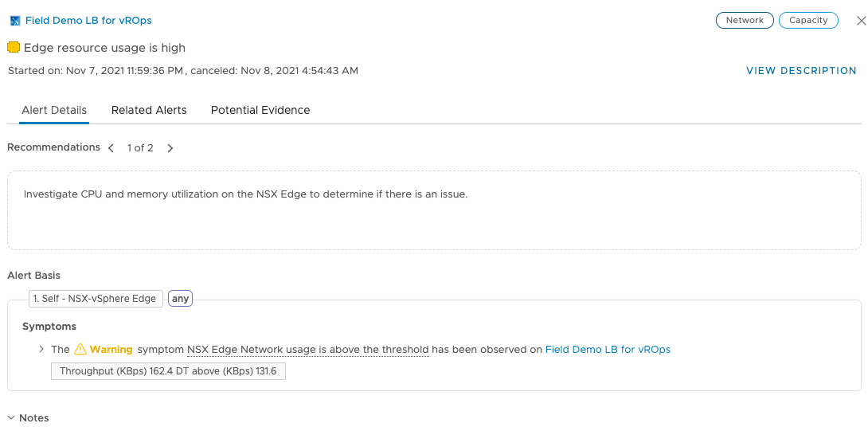868x427 pixels.
Task: Open Field Demo LB for vROps title link
Action: point(88,21)
